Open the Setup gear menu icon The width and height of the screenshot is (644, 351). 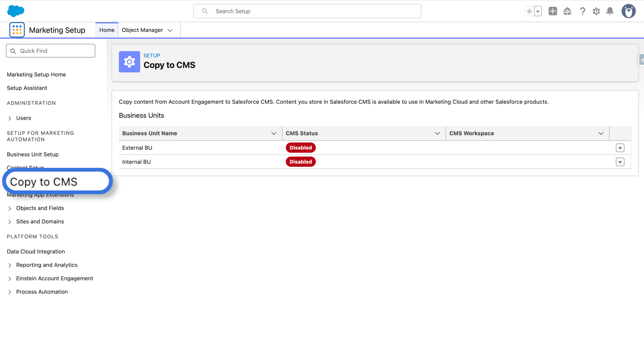click(596, 11)
